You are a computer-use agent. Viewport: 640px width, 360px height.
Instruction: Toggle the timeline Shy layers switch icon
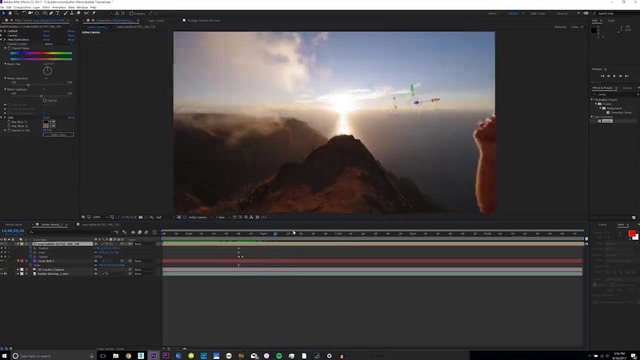tap(133, 232)
